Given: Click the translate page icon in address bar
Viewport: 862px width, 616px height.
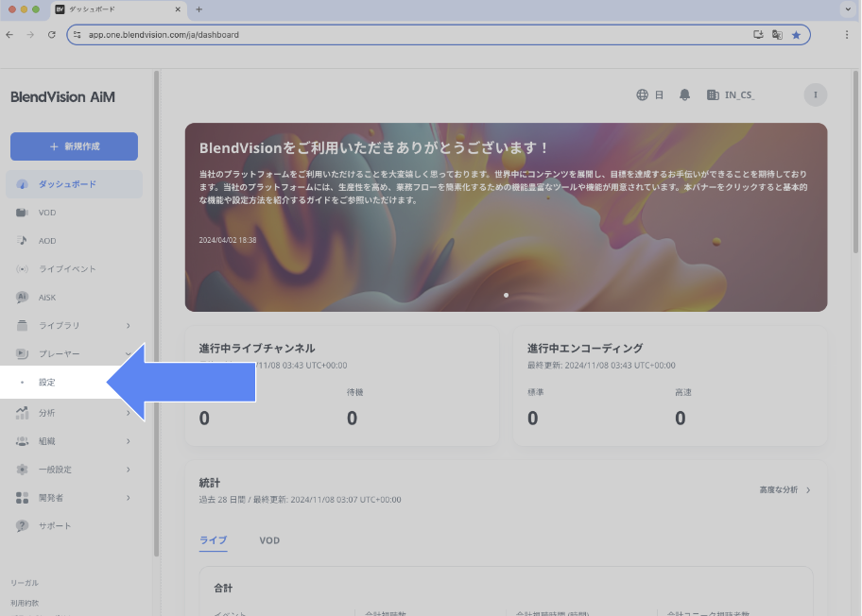Looking at the screenshot, I should tap(777, 35).
